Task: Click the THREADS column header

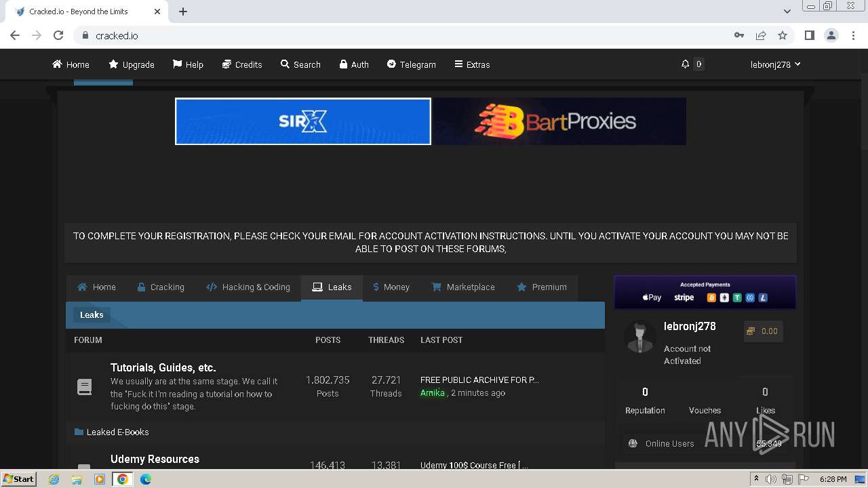Action: 386,340
